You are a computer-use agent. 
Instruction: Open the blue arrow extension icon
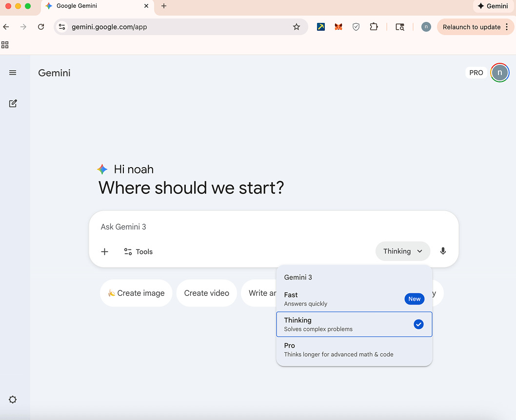321,27
